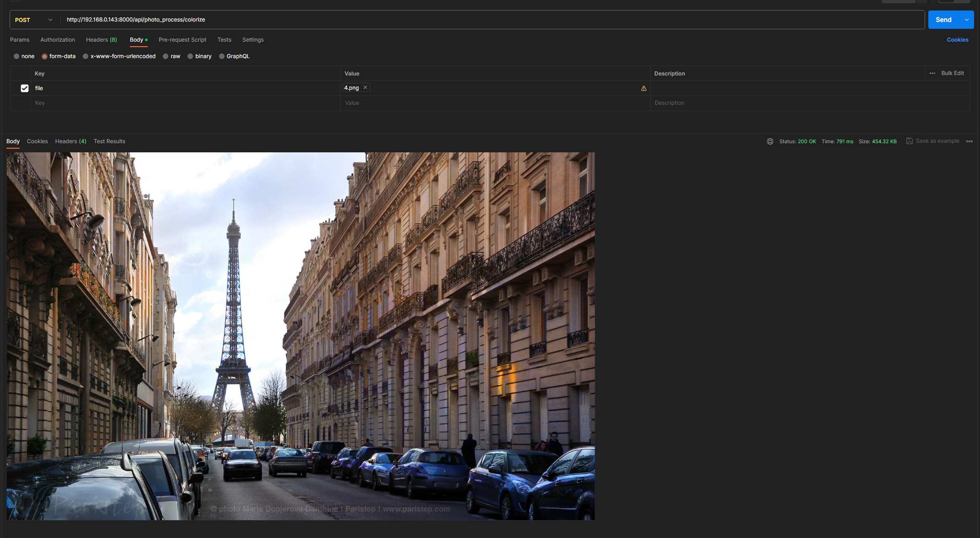Click the request URL input field
This screenshot has width=980, height=538.
457,20
